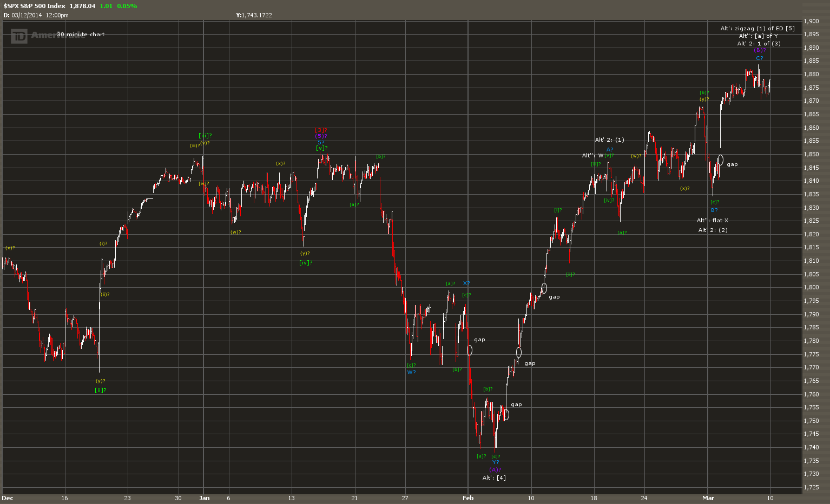Click the Jan marker on the time axis

pos(203,498)
